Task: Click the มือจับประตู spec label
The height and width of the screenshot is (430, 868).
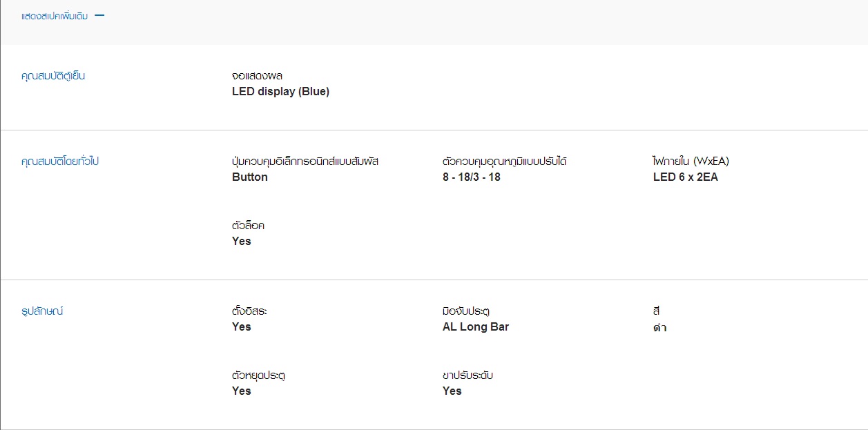Action: 466,311
